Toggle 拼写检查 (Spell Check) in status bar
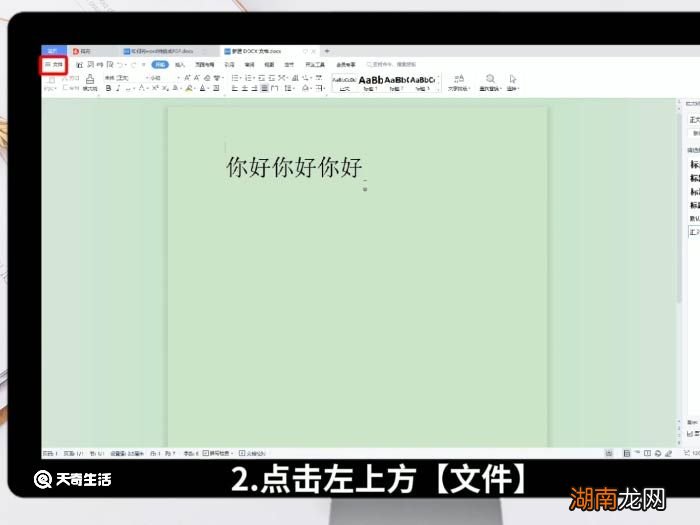700x525 pixels. [218, 453]
